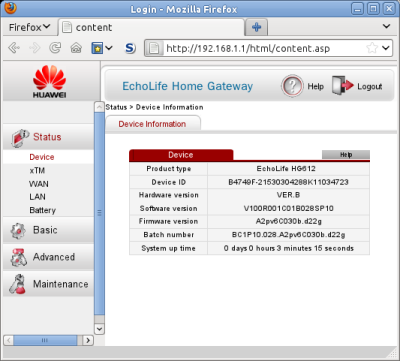Reload the page with the refresh icon
This screenshot has height=361, width=400.
(55, 48)
